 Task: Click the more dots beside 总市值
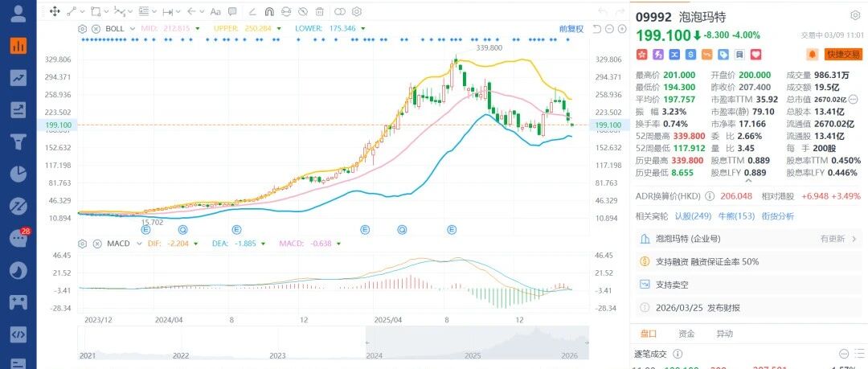click(x=853, y=99)
